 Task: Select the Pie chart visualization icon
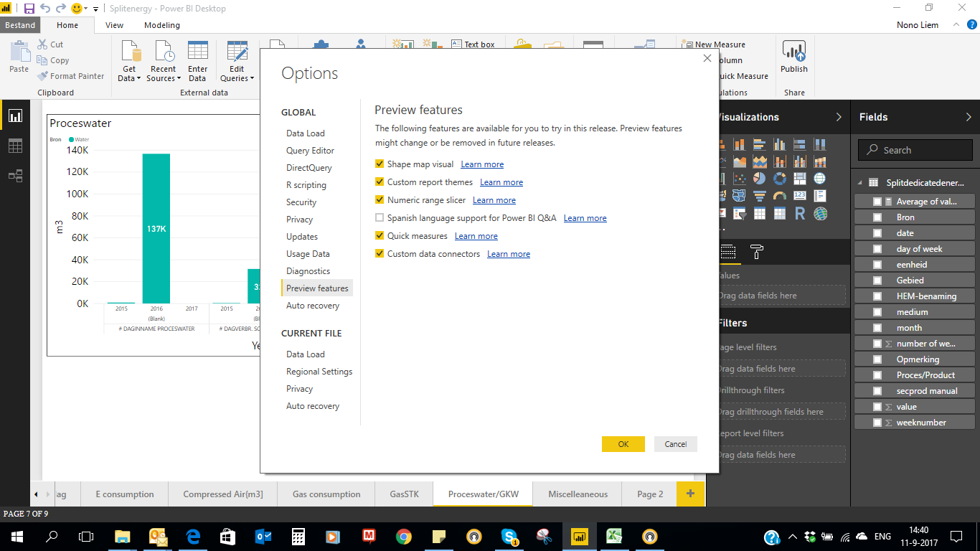[x=759, y=178]
